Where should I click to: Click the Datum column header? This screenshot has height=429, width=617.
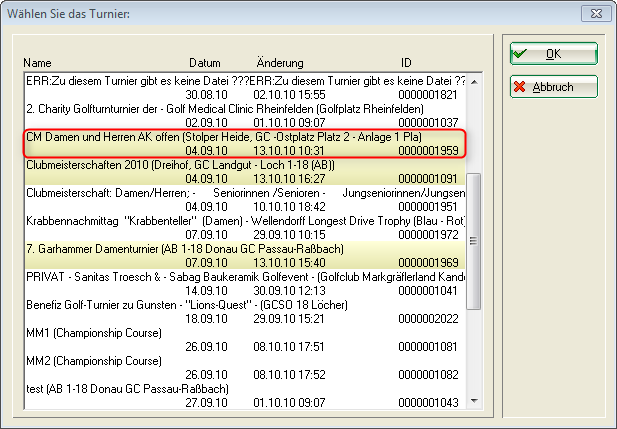(204, 62)
